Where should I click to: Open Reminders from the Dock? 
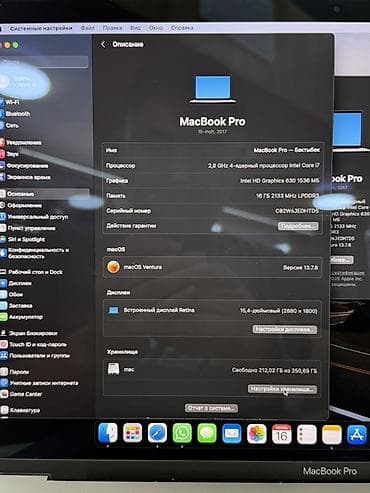pyautogui.click(x=307, y=435)
